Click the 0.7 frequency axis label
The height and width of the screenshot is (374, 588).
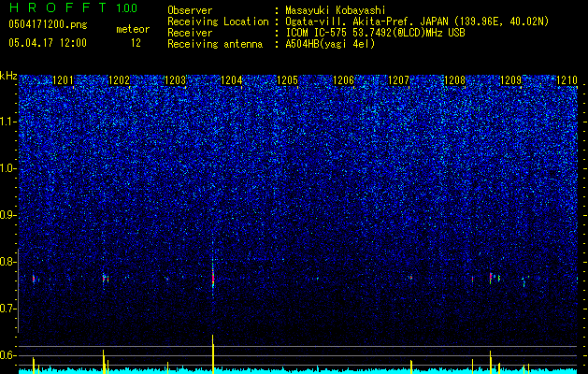tap(7, 309)
